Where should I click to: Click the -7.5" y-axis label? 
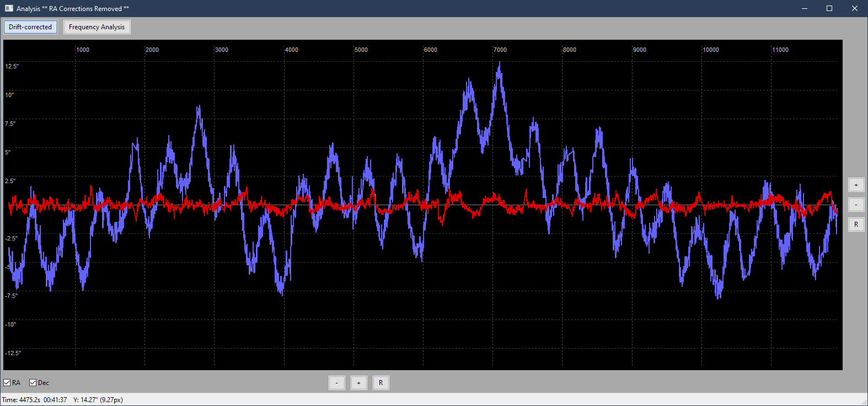(x=12, y=296)
